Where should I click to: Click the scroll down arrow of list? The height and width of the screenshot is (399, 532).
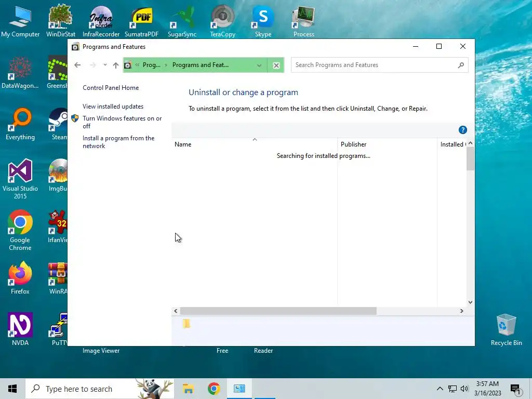coord(470,302)
